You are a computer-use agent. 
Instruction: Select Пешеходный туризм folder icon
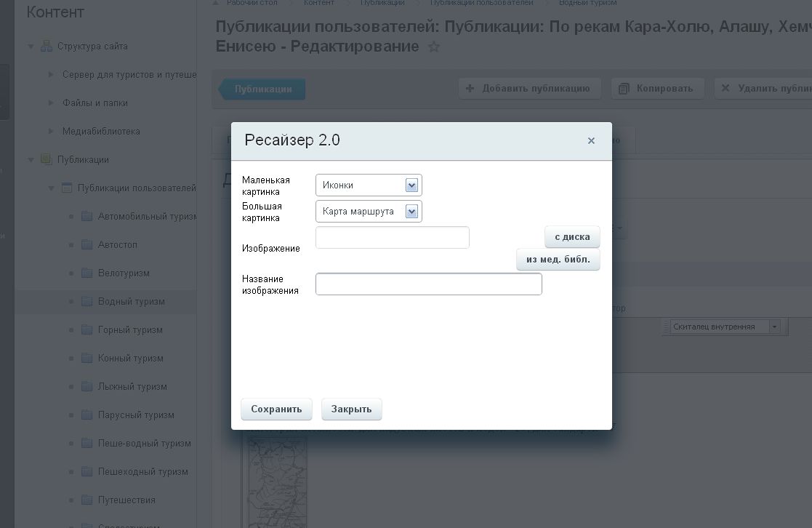[x=87, y=471]
